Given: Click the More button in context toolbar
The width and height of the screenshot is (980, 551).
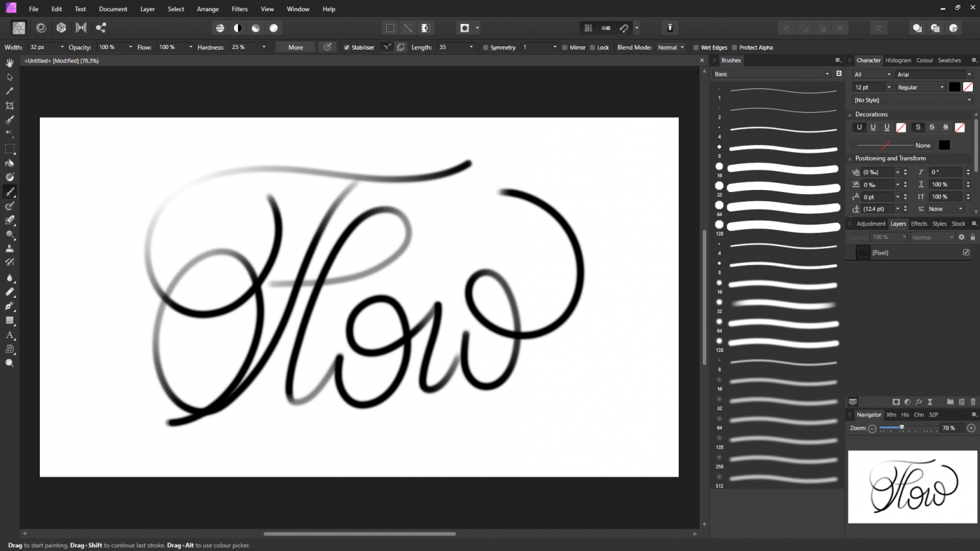Looking at the screenshot, I should 295,48.
